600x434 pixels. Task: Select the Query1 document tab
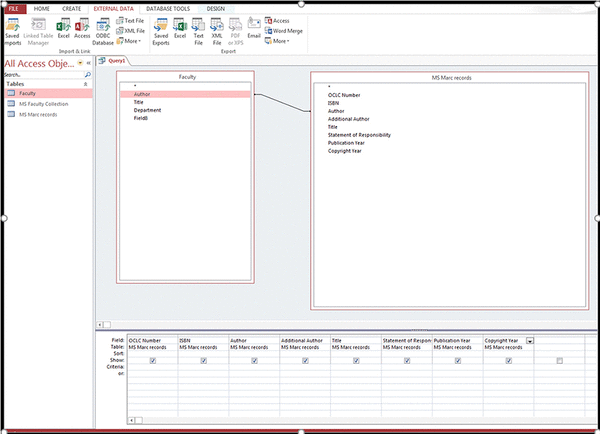pos(113,61)
